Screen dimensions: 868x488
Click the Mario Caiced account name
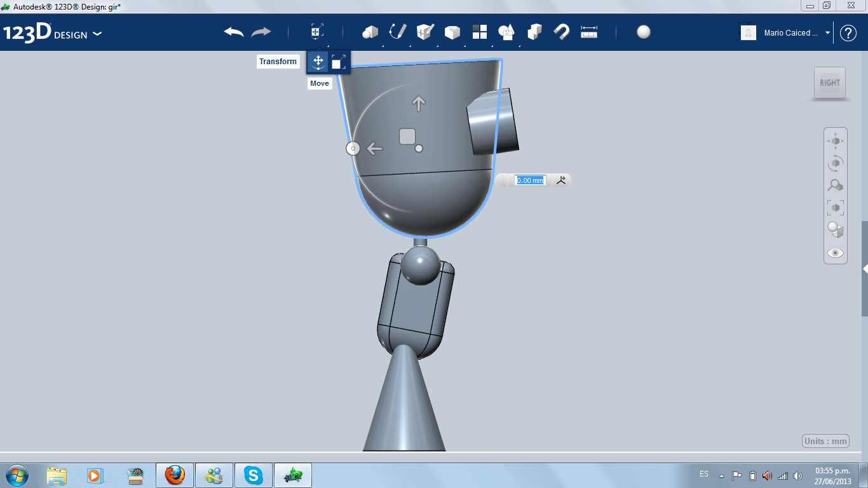[791, 33]
